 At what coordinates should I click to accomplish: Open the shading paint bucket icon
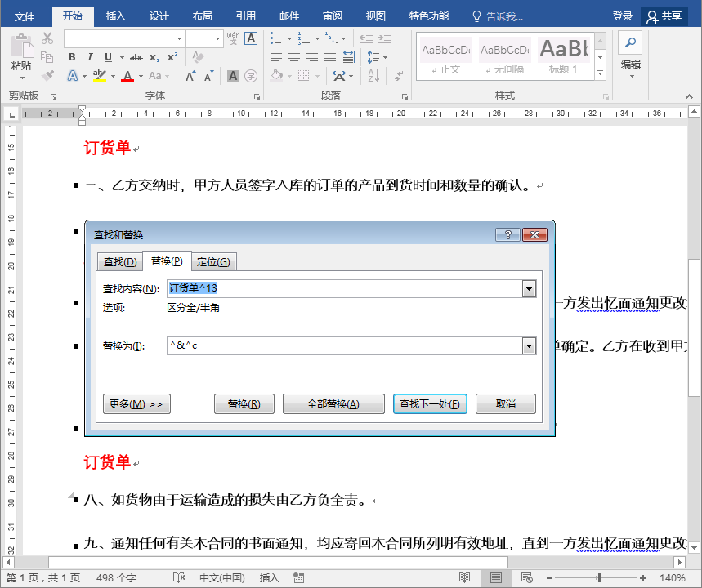(x=277, y=75)
